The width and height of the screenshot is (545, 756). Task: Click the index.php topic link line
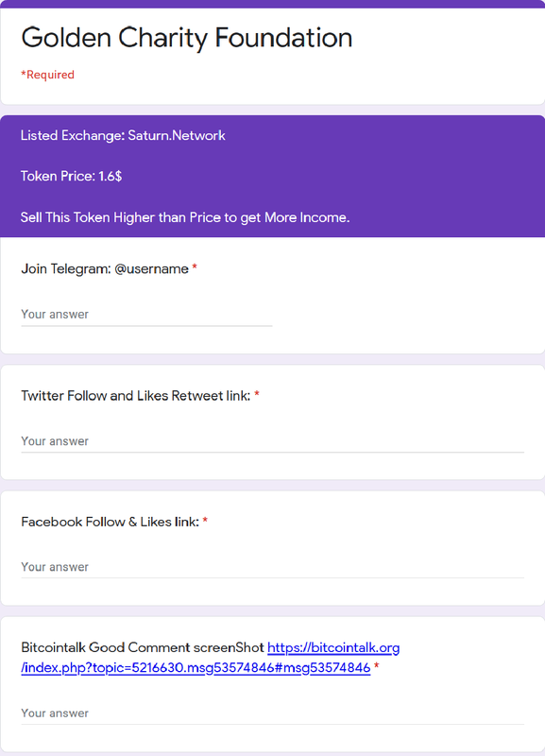pos(196,668)
